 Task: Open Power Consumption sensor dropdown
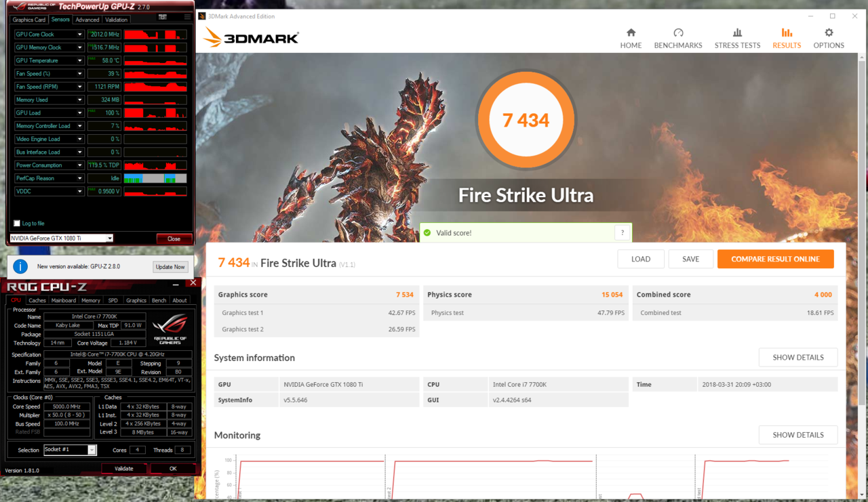(x=79, y=165)
